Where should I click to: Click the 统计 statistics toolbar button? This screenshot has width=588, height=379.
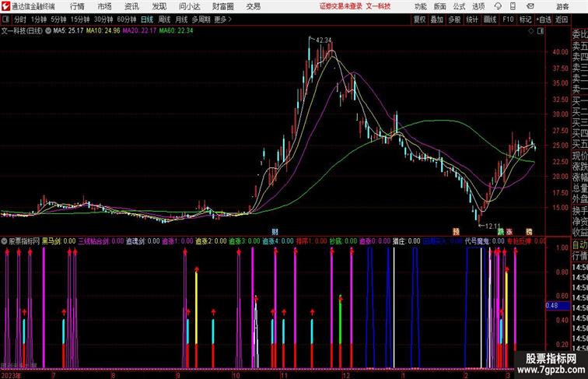click(x=472, y=19)
